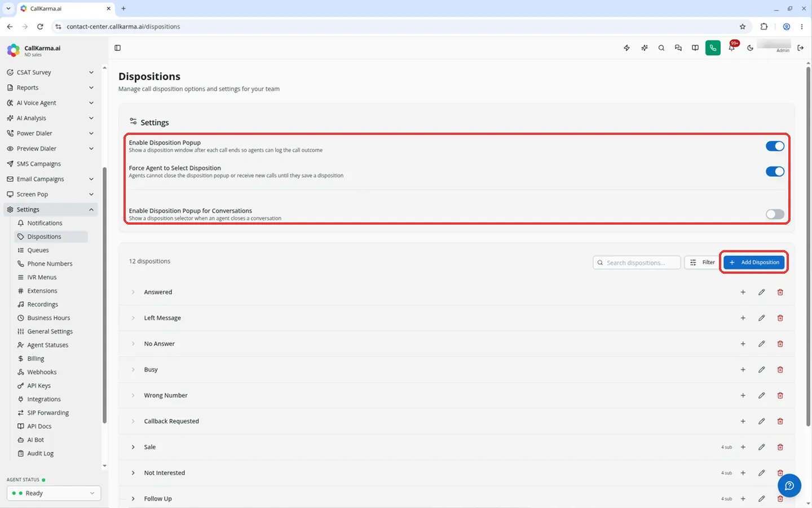Click the Search dispositions input field
The height and width of the screenshot is (508, 812).
pyautogui.click(x=637, y=262)
